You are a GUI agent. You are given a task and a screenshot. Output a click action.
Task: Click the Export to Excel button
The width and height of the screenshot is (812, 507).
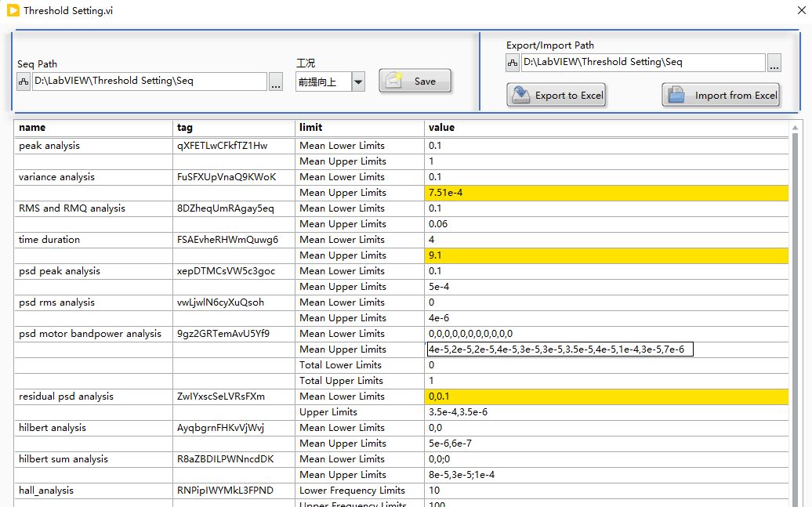point(556,95)
